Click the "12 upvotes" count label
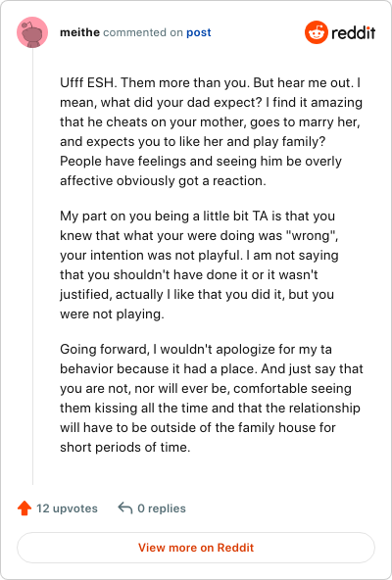Image resolution: width=392 pixels, height=580 pixels. coord(67,508)
